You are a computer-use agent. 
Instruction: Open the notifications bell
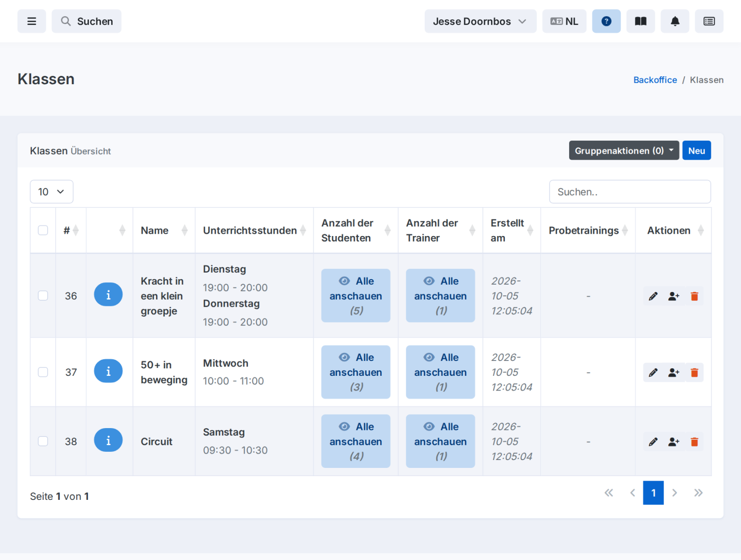point(675,21)
